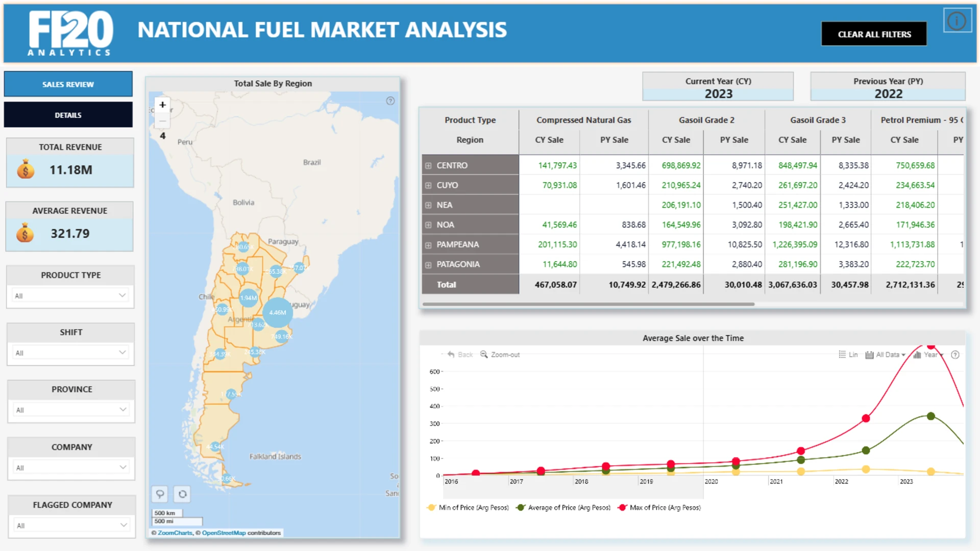Click the info icon in header
Image resolution: width=980 pixels, height=551 pixels.
(957, 21)
